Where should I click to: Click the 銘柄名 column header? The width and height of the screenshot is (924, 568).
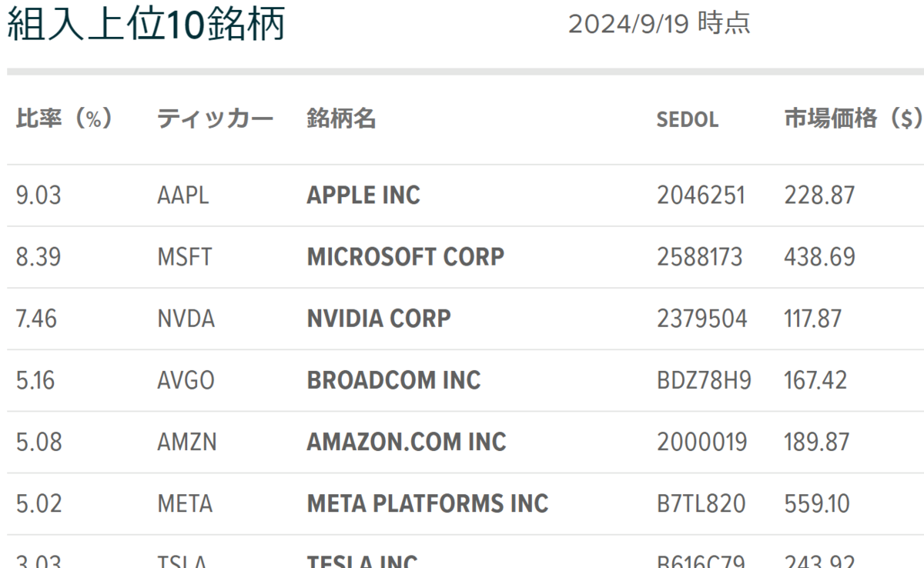[341, 119]
